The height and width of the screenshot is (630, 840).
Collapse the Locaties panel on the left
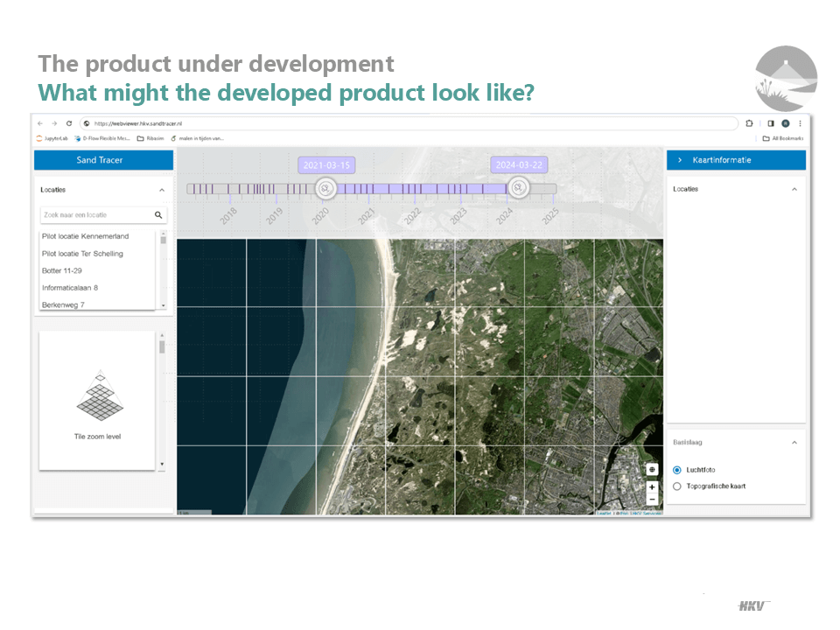[x=161, y=189]
